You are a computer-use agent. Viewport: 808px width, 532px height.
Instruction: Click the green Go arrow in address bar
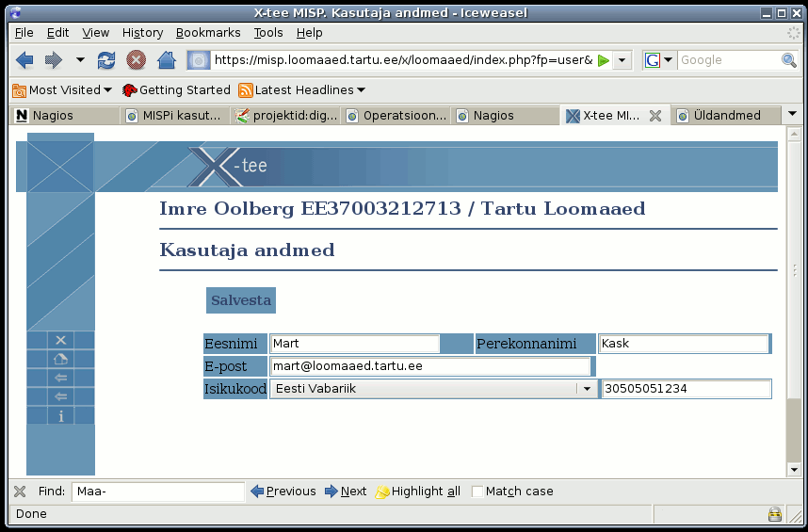pyautogui.click(x=604, y=61)
